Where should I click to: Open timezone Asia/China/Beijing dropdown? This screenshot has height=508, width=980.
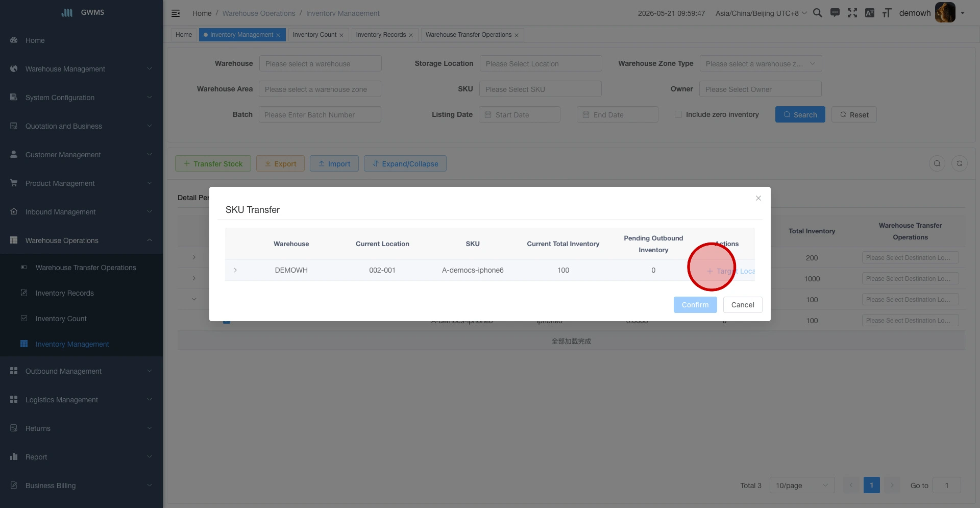click(x=761, y=13)
